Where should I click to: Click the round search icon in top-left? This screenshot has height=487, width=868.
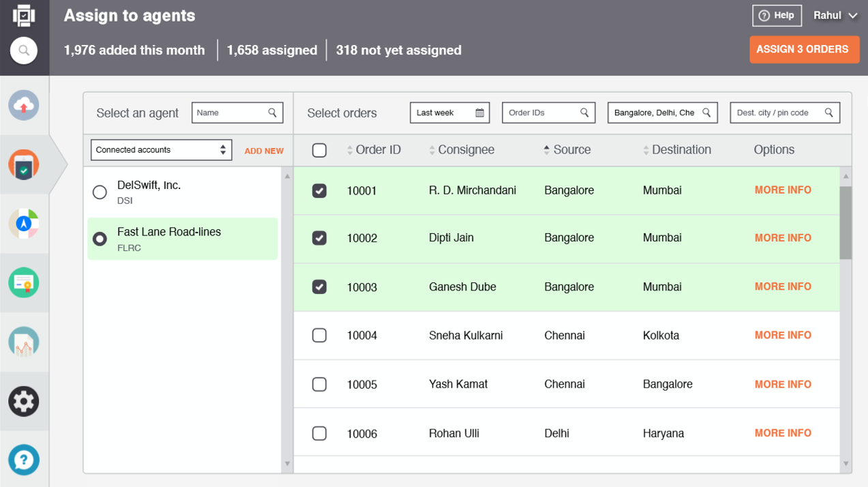click(x=24, y=50)
